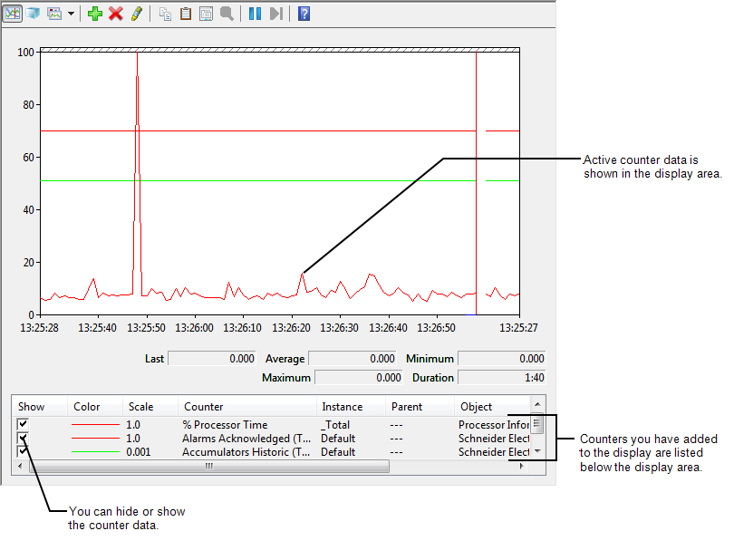Open the Properties icon in toolbar
The width and height of the screenshot is (734, 560).
(x=206, y=14)
